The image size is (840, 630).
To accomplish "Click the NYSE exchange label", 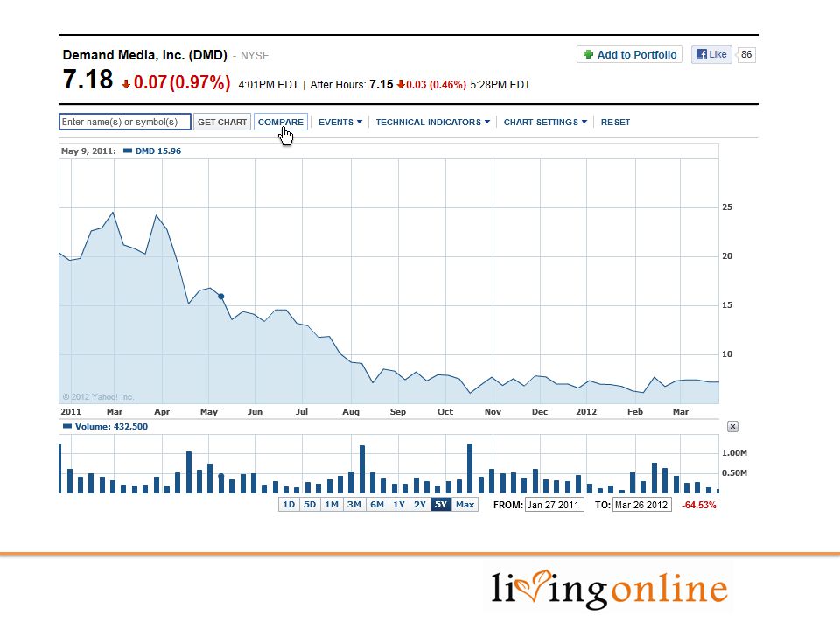I will [255, 56].
